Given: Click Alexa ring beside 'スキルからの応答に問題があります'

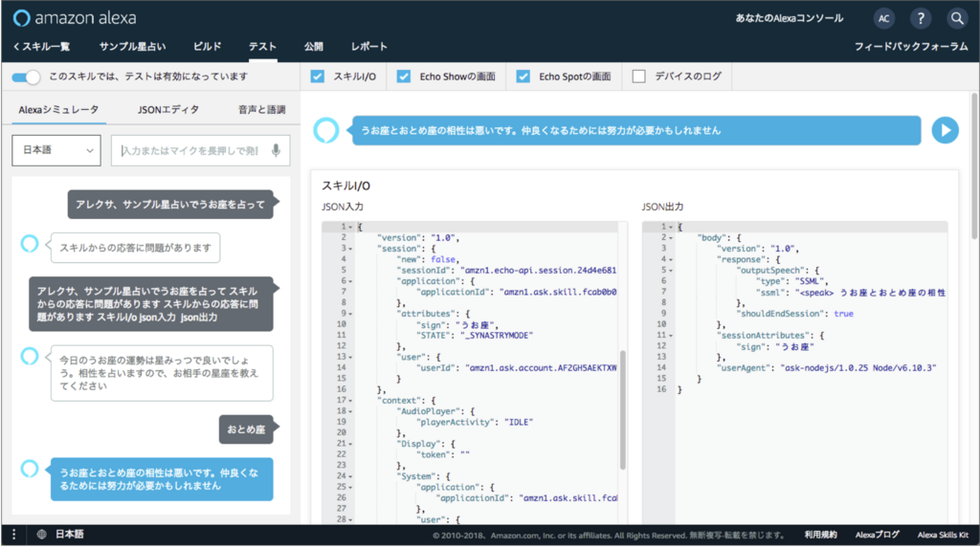Looking at the screenshot, I should (x=30, y=243).
